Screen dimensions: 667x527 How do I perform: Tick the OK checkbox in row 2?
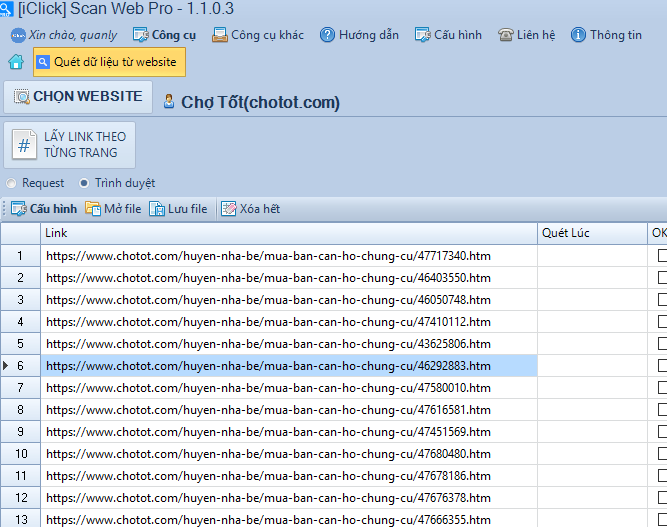(662, 278)
